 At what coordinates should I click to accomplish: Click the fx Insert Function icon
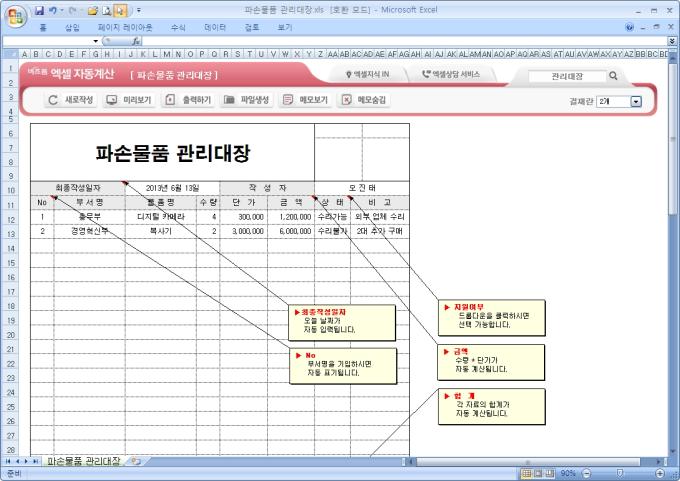[136, 41]
